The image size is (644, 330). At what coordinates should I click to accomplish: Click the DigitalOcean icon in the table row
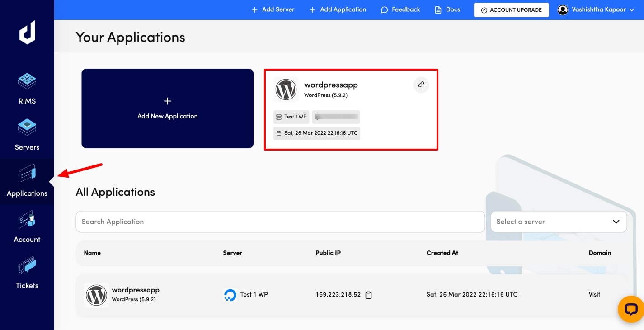230,295
